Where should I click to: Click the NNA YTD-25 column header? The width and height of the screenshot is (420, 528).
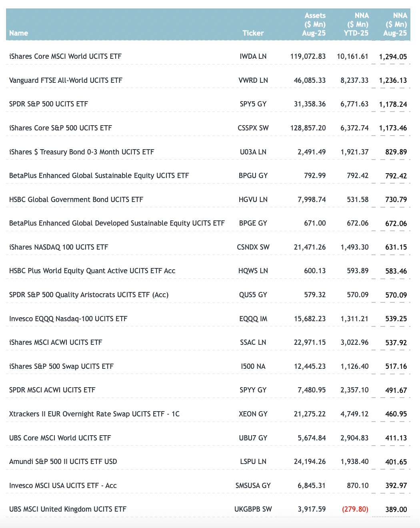356,24
